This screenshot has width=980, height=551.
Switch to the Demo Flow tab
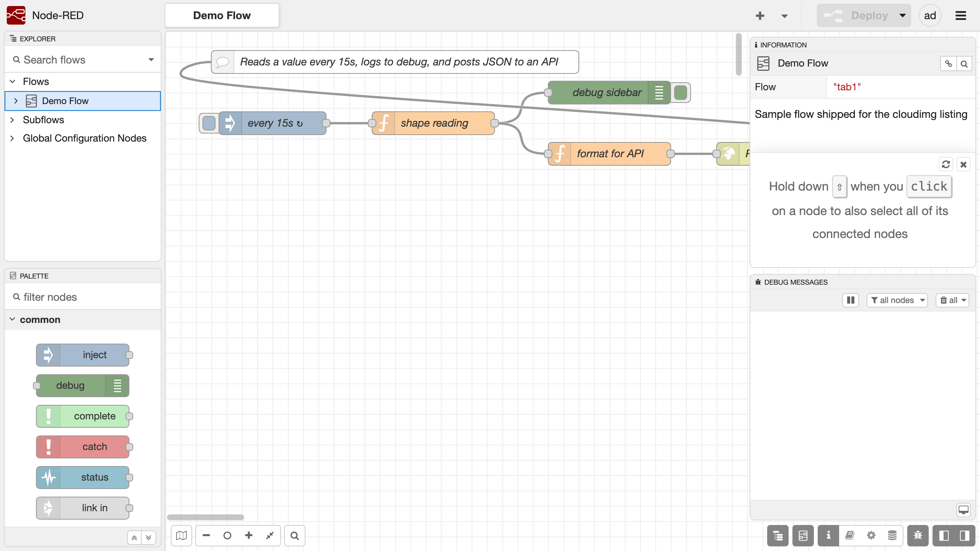222,15
